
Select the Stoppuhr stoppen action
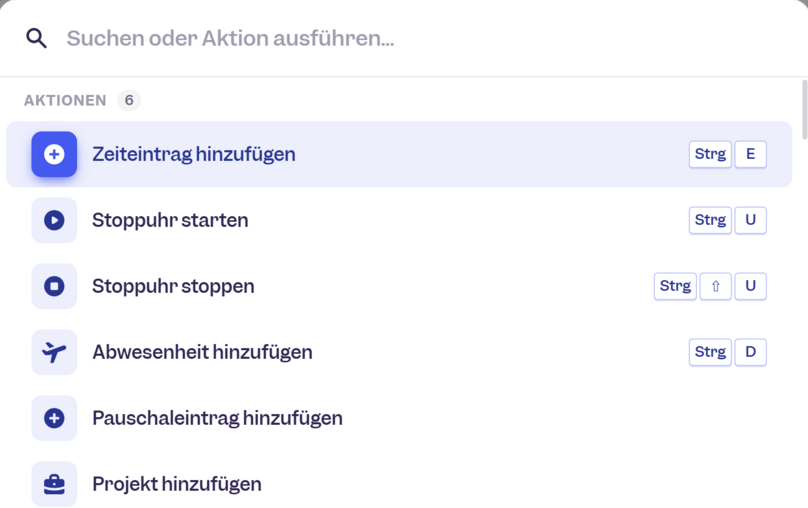coord(399,286)
